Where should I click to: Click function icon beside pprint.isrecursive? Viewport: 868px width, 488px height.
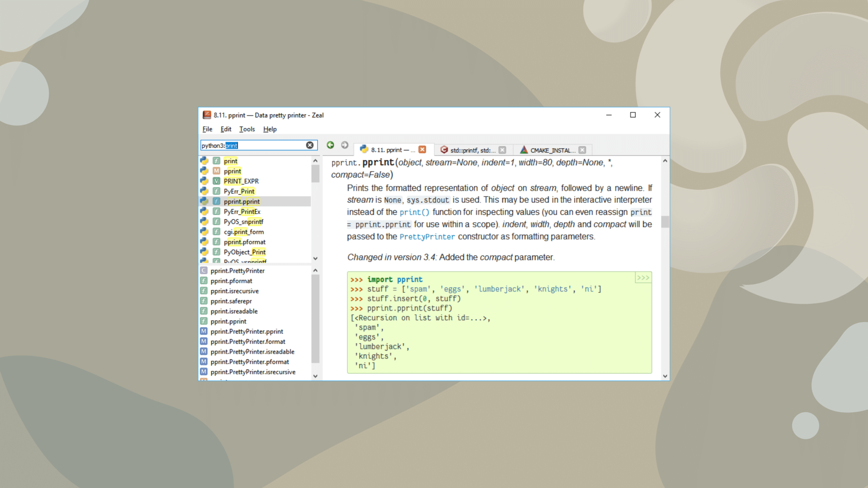coord(203,291)
